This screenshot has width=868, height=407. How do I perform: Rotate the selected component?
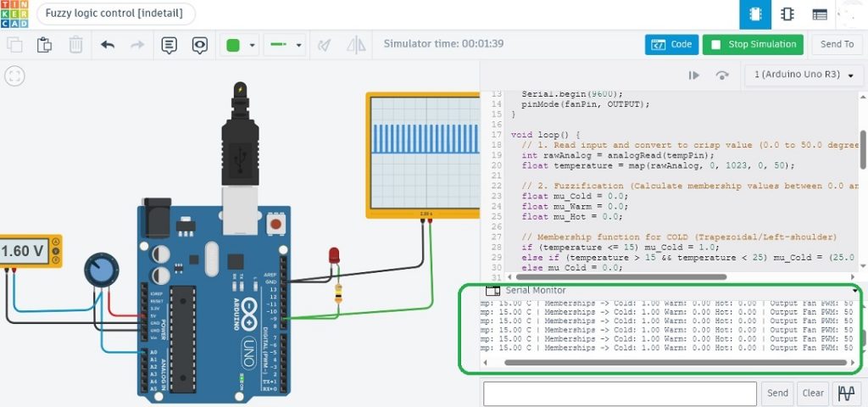[x=325, y=45]
